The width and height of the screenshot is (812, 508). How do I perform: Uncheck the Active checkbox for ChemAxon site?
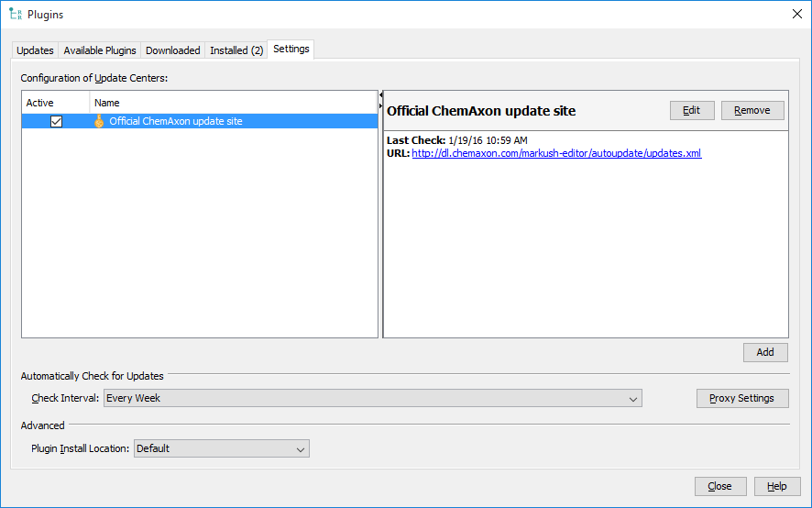56,121
